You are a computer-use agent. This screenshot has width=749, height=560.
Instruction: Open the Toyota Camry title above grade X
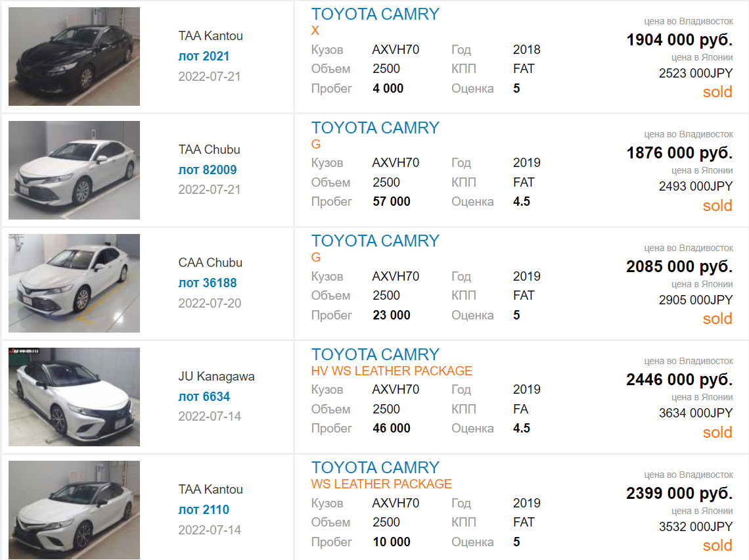[x=375, y=14]
